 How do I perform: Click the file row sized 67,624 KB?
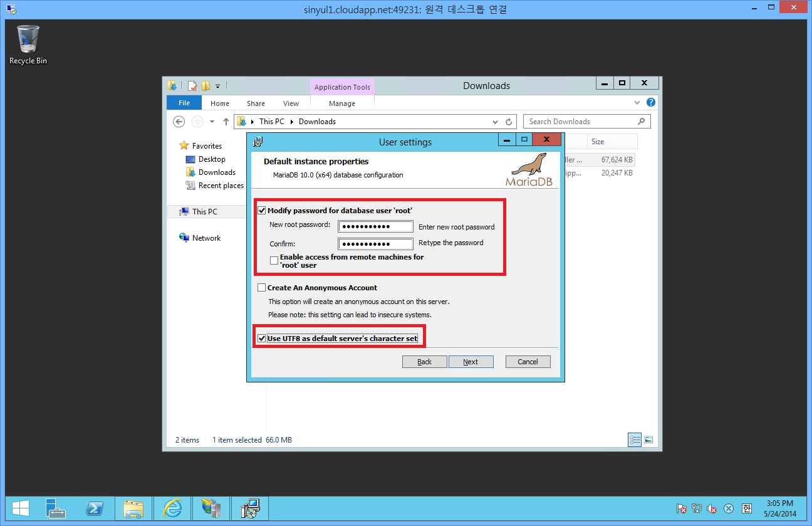point(600,160)
